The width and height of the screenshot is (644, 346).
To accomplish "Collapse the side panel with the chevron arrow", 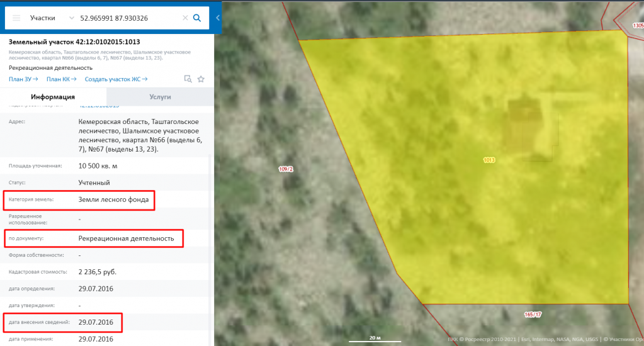I will point(218,18).
